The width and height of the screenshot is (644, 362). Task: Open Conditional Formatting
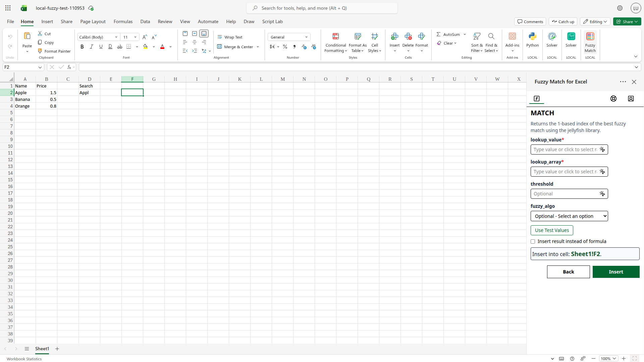click(335, 42)
